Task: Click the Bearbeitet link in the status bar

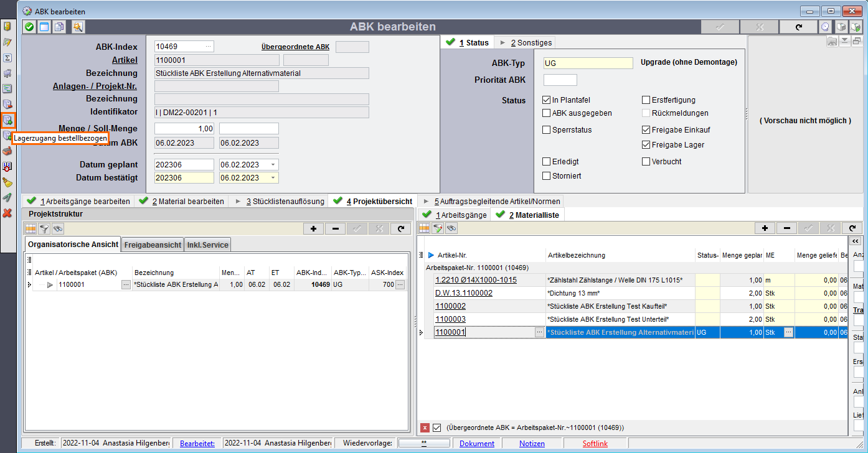Action: [197, 444]
